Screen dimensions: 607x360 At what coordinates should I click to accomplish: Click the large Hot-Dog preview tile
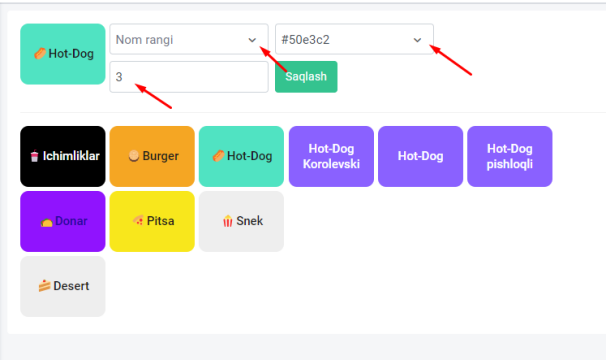point(63,54)
